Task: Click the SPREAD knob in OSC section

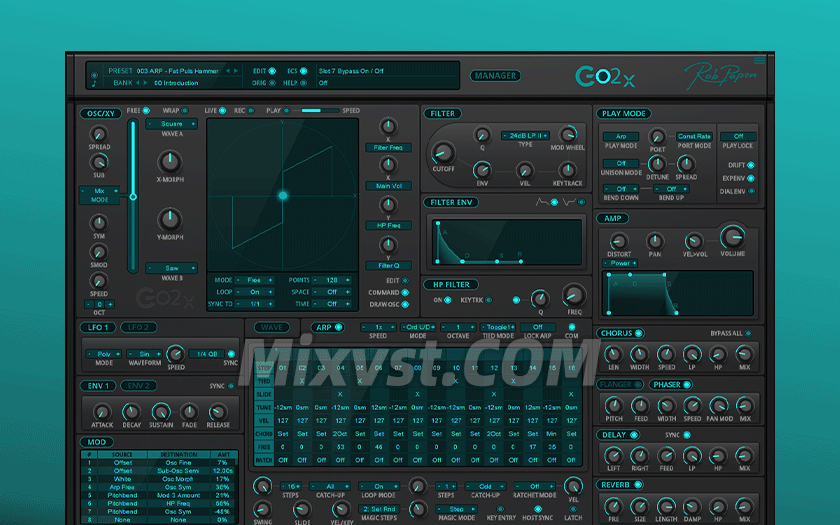Action: coord(99,133)
